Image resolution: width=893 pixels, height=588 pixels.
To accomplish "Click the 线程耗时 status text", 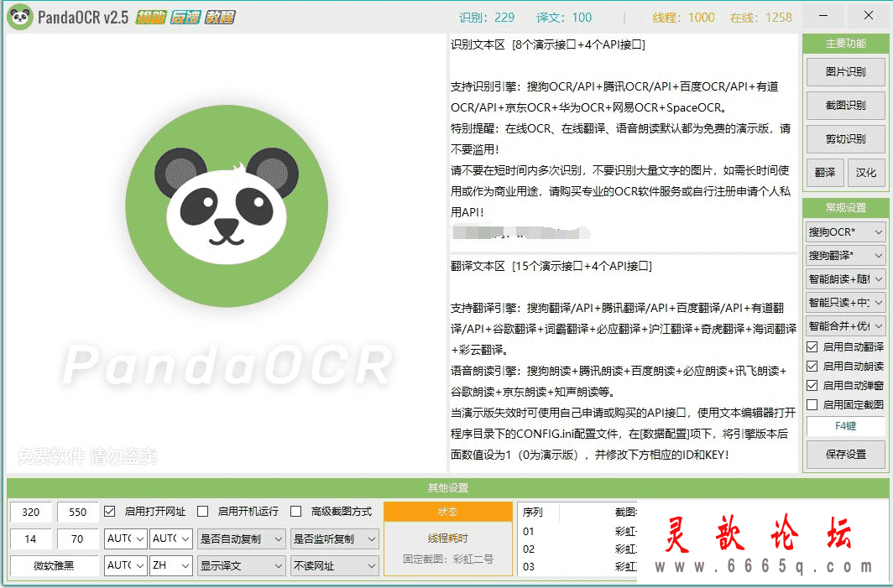I will click(447, 538).
